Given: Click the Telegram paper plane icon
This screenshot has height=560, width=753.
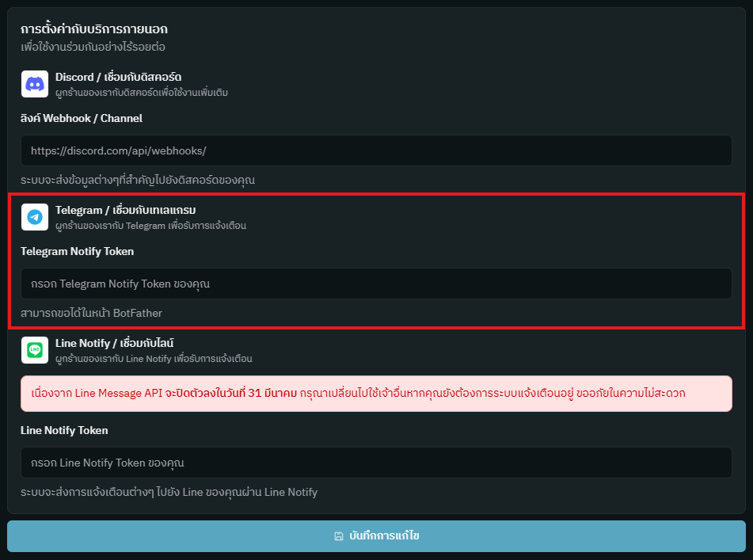Looking at the screenshot, I should 35,217.
